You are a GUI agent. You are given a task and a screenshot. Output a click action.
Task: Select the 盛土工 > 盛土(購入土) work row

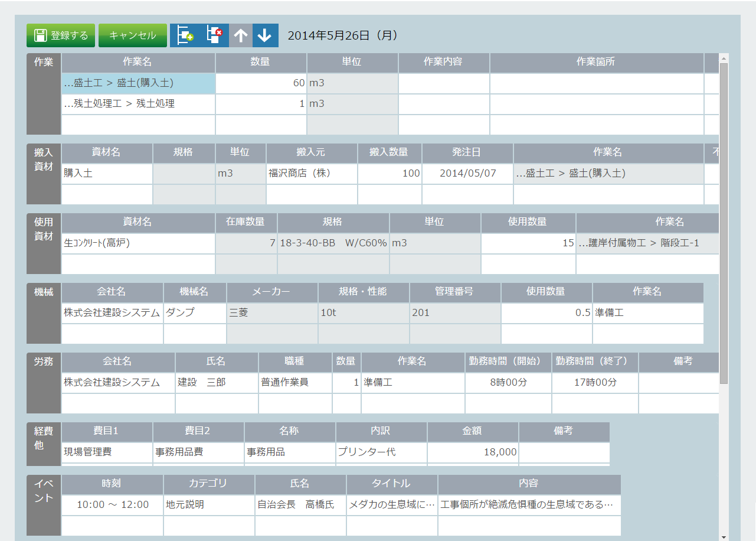[x=139, y=83]
